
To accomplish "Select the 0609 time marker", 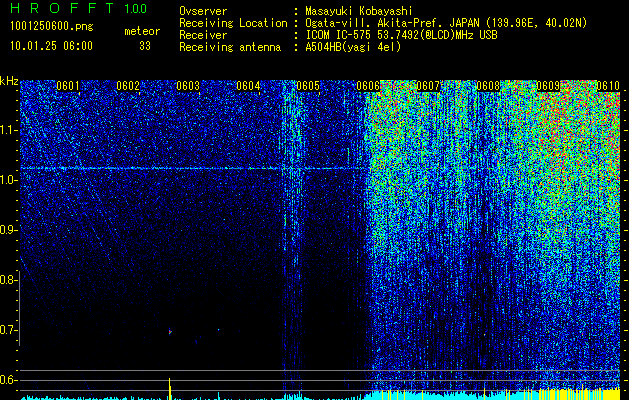I will click(548, 86).
